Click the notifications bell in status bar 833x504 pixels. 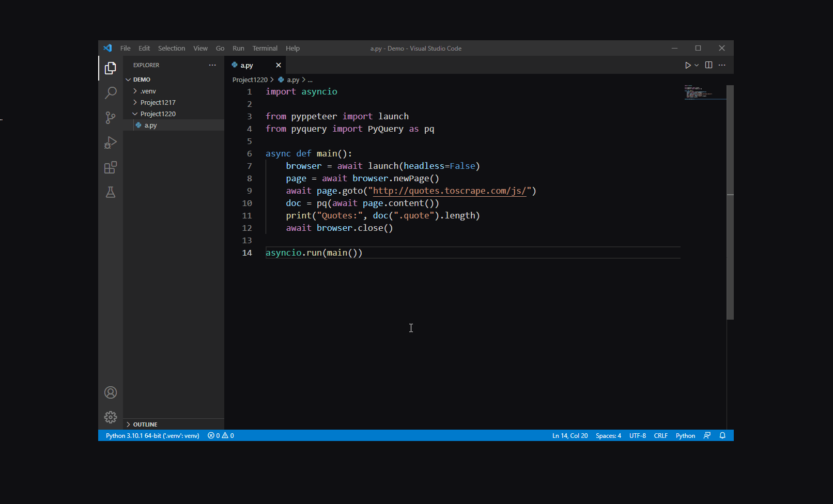[x=722, y=435]
